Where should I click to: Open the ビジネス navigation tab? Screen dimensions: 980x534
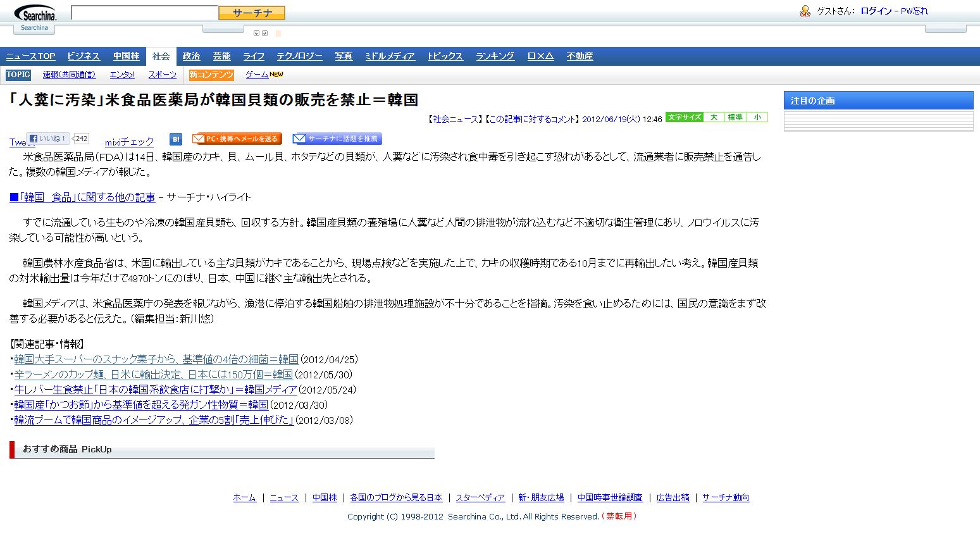(84, 56)
